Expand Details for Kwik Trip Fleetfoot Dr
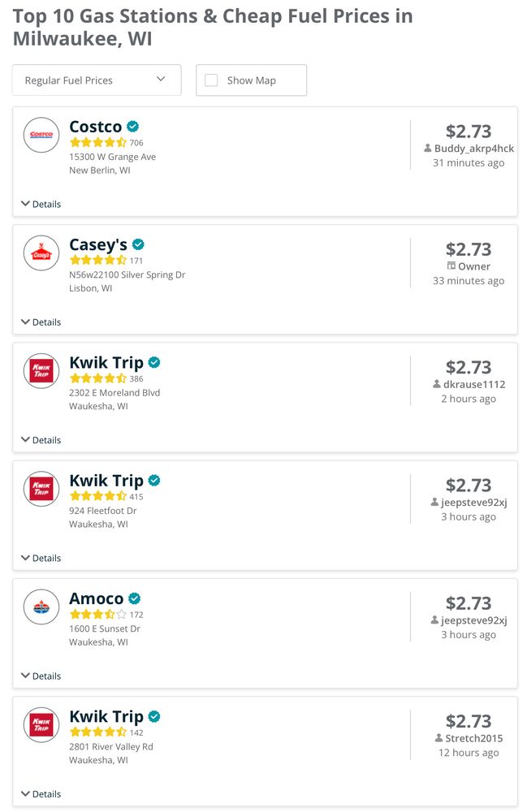The image size is (527, 812). click(x=41, y=558)
